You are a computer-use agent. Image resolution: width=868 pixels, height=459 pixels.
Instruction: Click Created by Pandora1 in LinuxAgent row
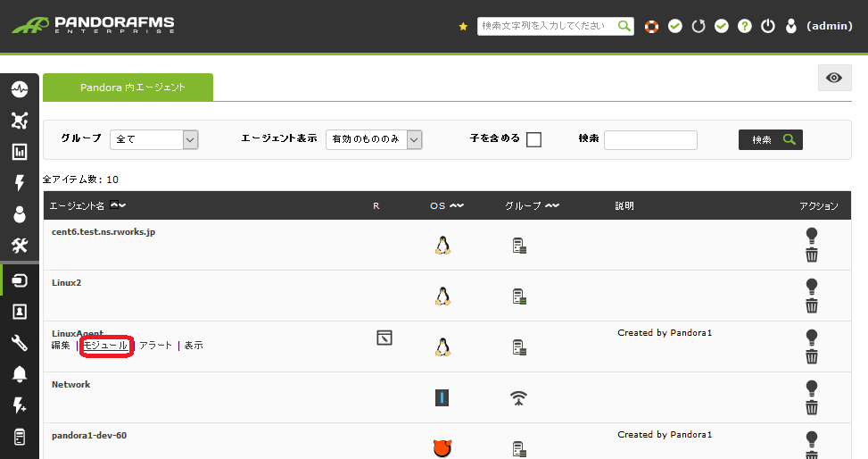[x=665, y=332]
